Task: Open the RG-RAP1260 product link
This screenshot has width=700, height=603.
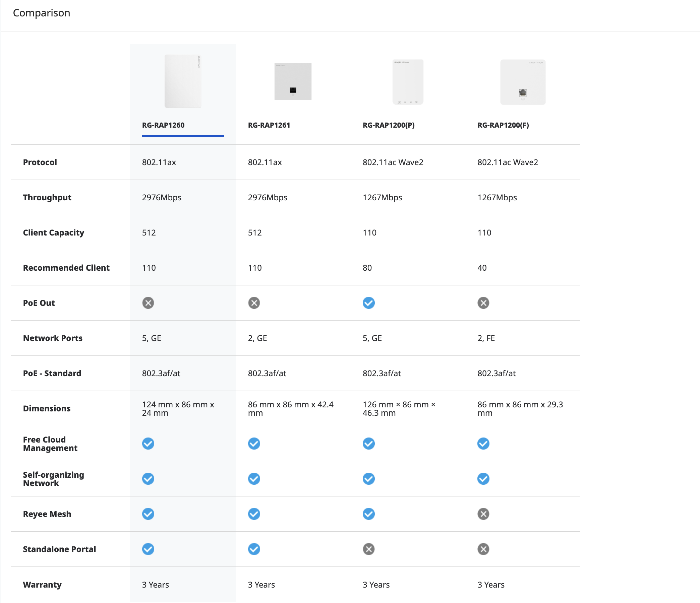Action: (163, 125)
